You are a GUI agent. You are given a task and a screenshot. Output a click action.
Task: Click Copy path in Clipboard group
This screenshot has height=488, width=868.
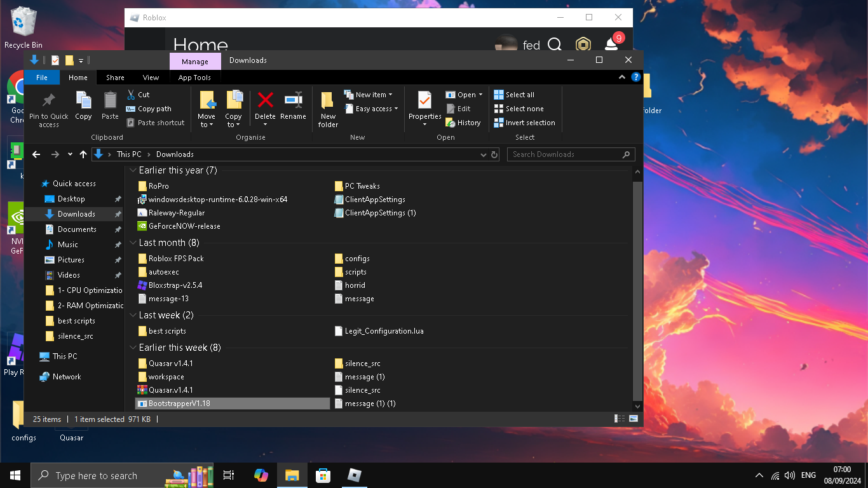(149, 109)
